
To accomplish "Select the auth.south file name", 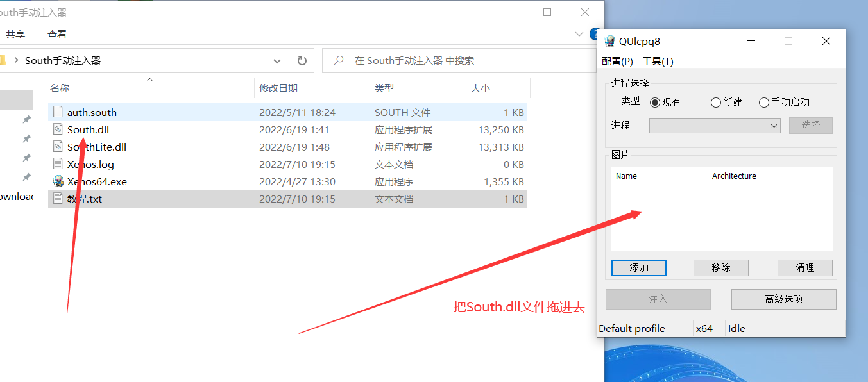I will [92, 112].
